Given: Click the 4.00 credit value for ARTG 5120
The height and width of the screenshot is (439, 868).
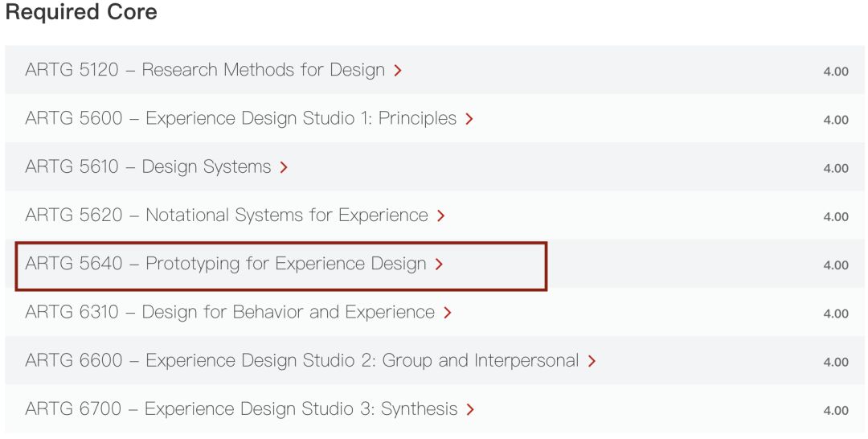Looking at the screenshot, I should pyautogui.click(x=836, y=72).
